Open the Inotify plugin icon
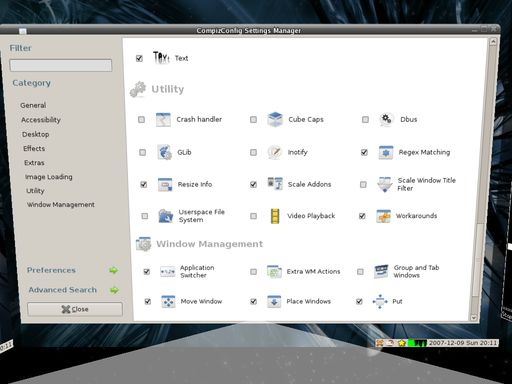The height and width of the screenshot is (384, 512). tap(275, 152)
